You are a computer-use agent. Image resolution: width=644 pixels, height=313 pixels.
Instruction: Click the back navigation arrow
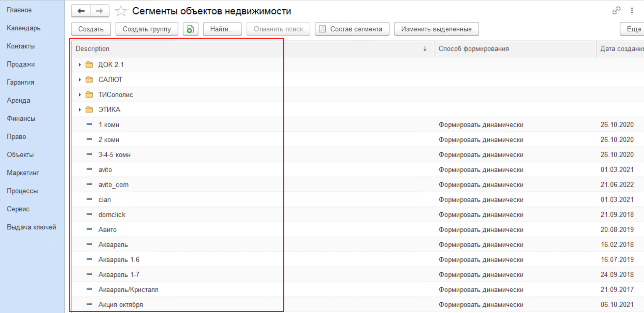(x=81, y=11)
